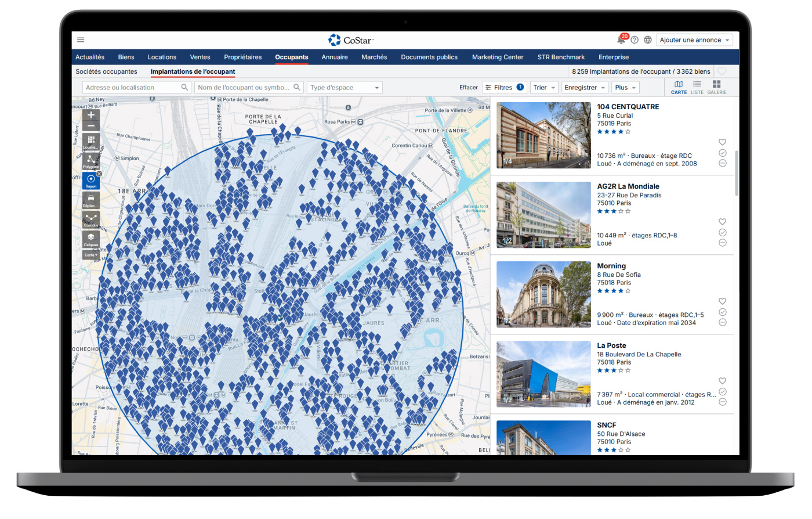
Task: Favorite the Morning listing
Action: coord(722,301)
